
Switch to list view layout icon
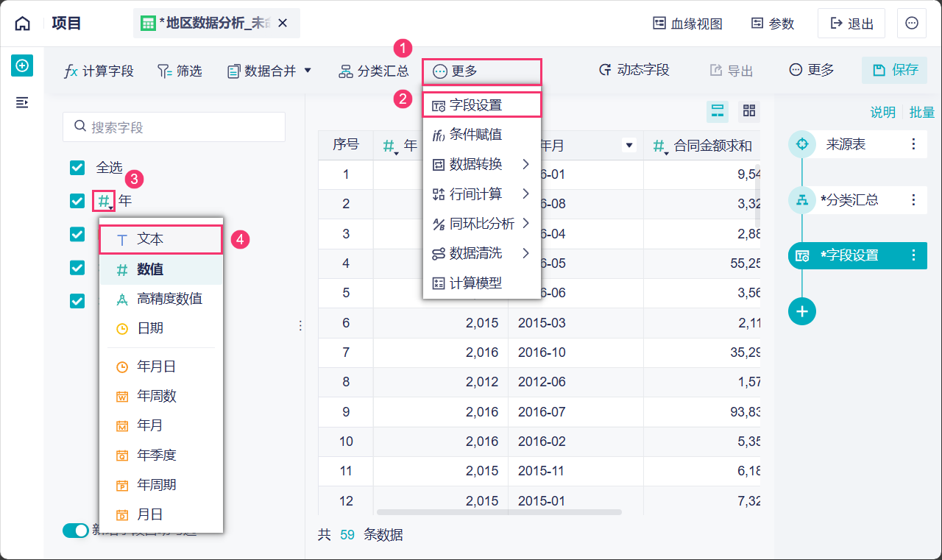click(x=717, y=111)
